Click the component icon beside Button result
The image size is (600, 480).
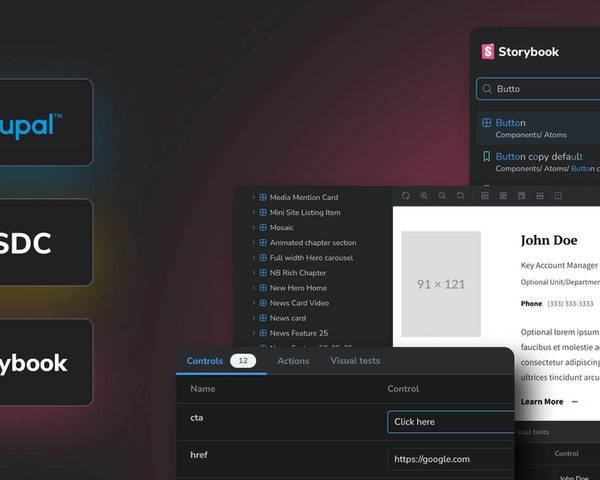[x=486, y=122]
